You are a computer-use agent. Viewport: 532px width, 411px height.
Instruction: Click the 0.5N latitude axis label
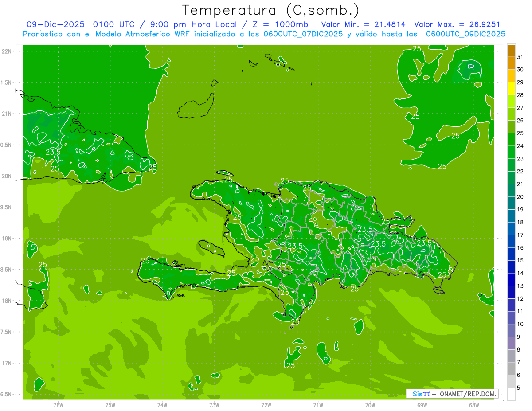[6, 145]
